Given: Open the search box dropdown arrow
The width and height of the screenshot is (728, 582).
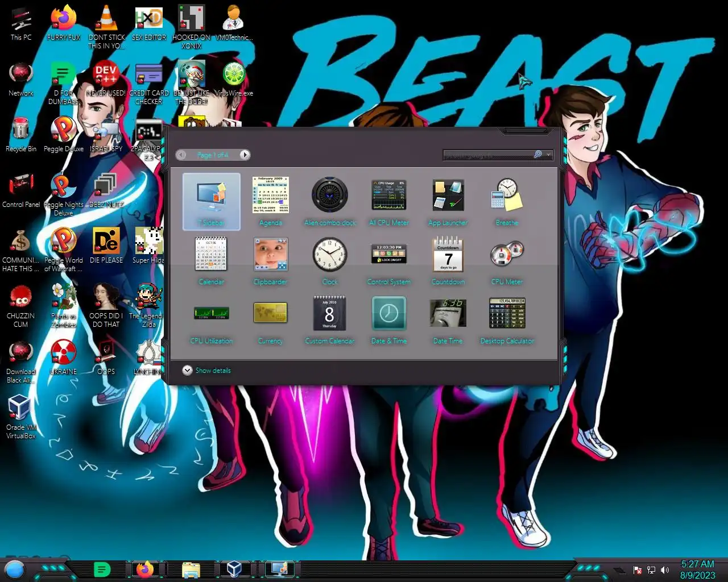Looking at the screenshot, I should [548, 155].
